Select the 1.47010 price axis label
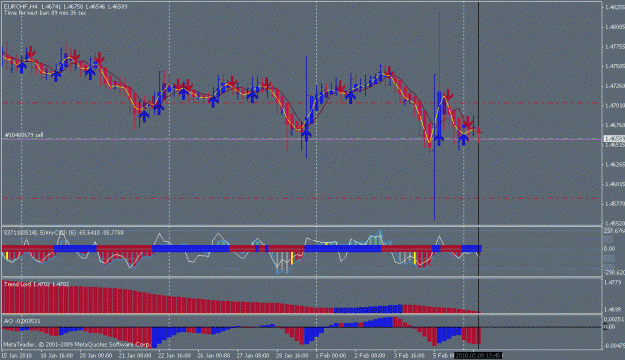The image size is (625, 360). pyautogui.click(x=615, y=106)
